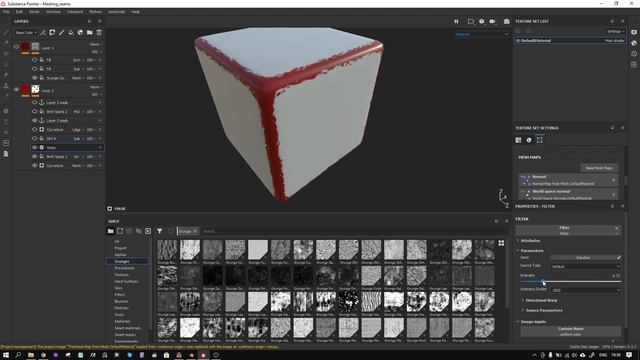Switch shelf to grid view icon
This screenshot has width=640, height=360.
(501, 243)
